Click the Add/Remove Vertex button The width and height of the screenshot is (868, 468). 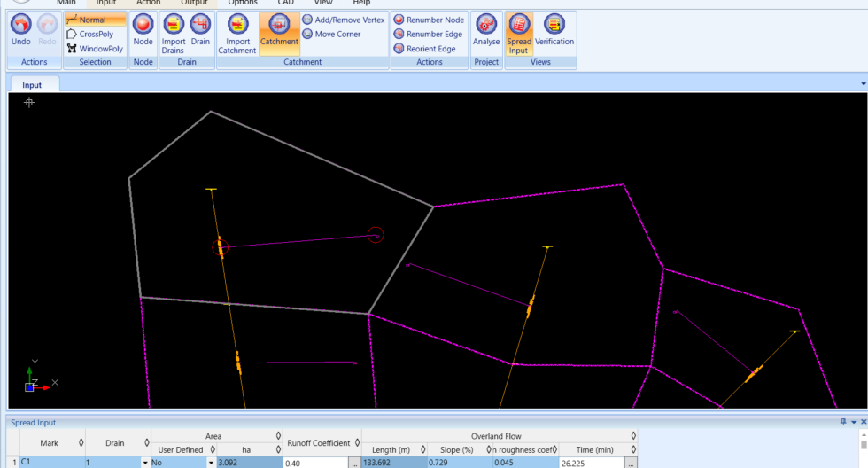pyautogui.click(x=344, y=19)
